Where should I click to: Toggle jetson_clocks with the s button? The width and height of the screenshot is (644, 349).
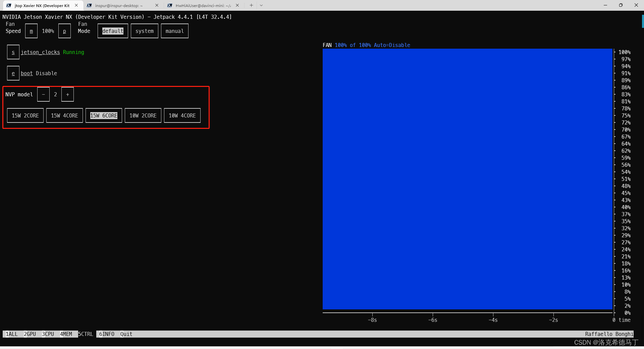click(x=13, y=52)
